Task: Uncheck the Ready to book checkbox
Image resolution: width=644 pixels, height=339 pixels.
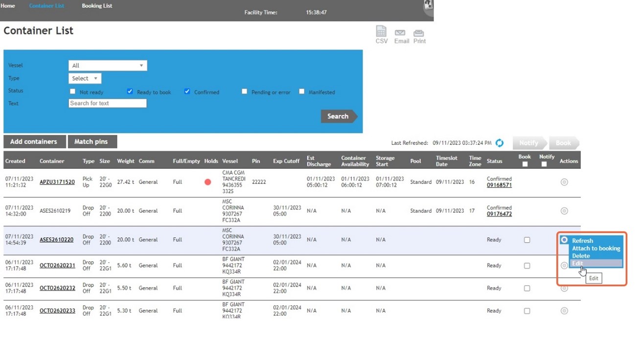Action: click(x=130, y=91)
